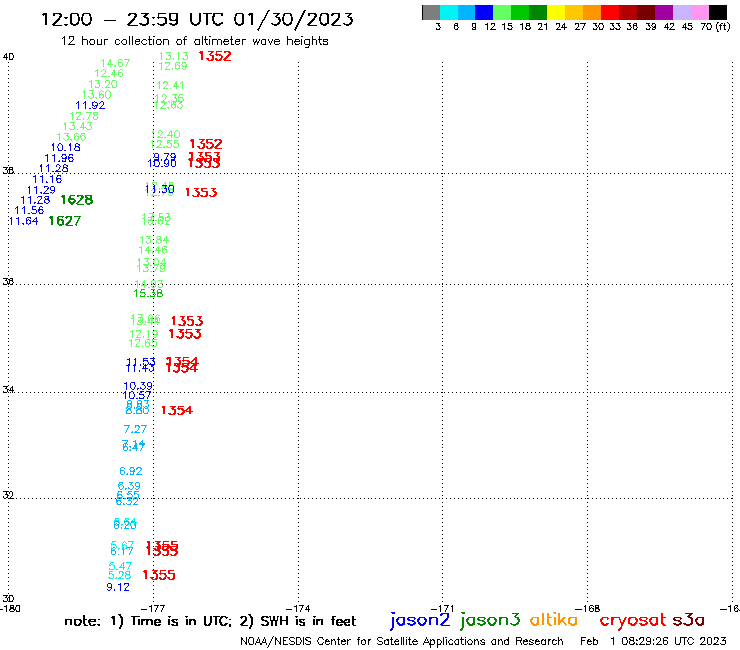Select the wave height value 12.69
Viewport: 740px width, 650px height.
pyautogui.click(x=173, y=66)
